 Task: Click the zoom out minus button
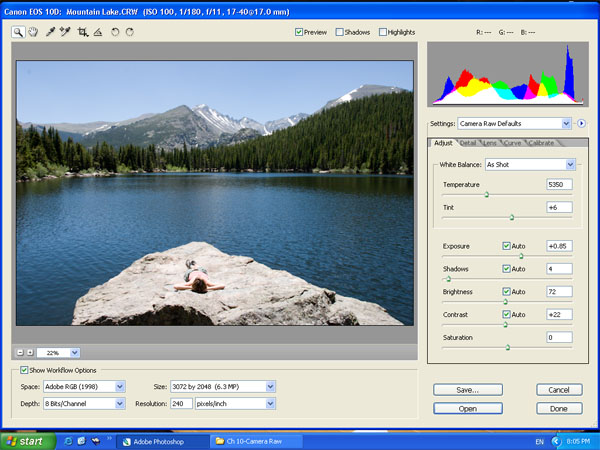click(20, 352)
